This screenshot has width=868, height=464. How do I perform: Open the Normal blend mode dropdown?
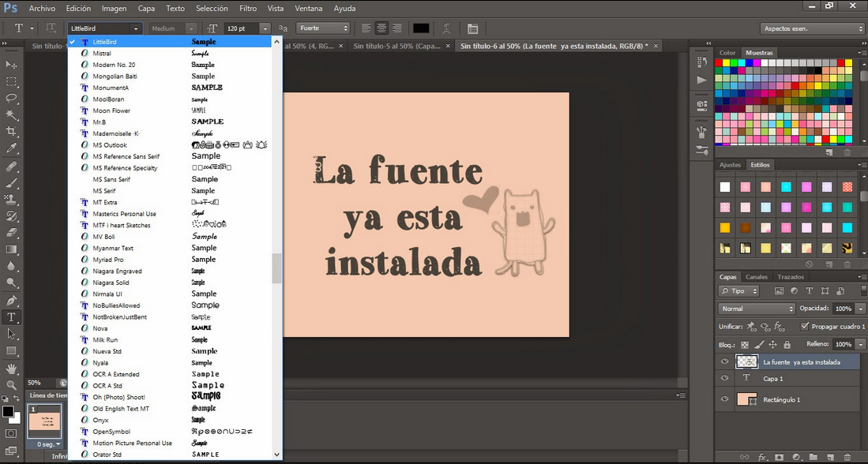[755, 308]
